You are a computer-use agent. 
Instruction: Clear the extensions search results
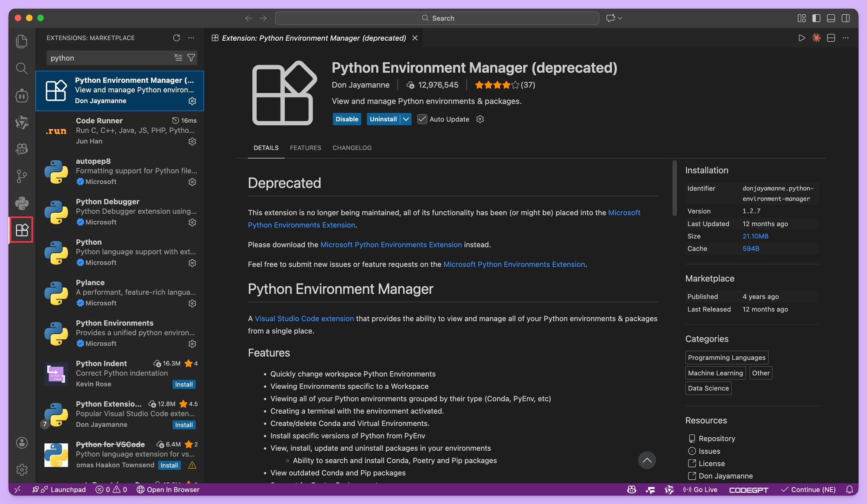coord(178,58)
